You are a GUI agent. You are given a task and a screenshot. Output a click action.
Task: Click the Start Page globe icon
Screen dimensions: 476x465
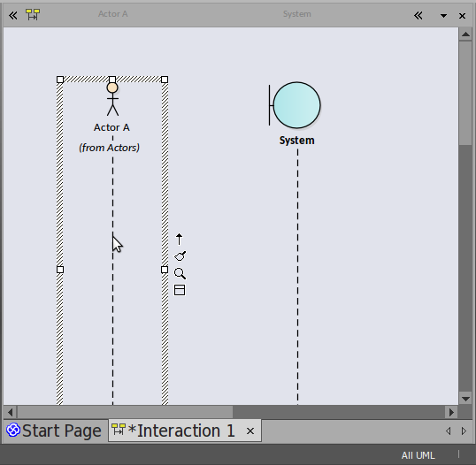click(x=13, y=431)
